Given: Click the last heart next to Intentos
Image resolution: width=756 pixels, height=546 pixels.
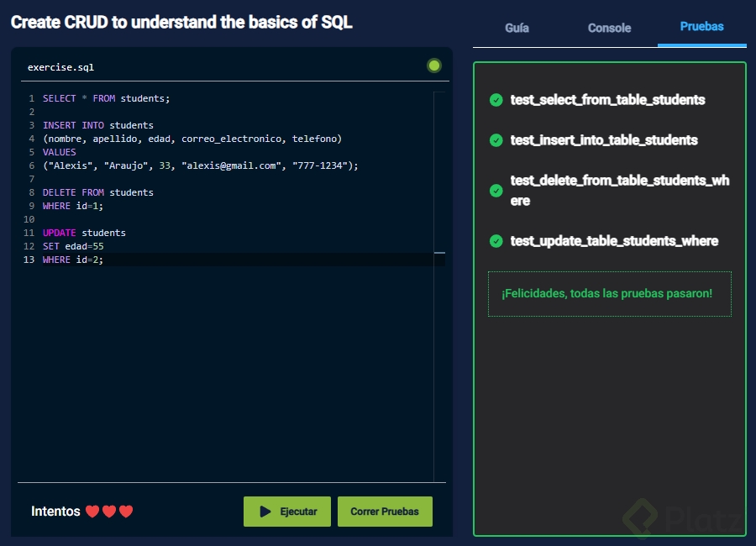Looking at the screenshot, I should pyautogui.click(x=126, y=512).
